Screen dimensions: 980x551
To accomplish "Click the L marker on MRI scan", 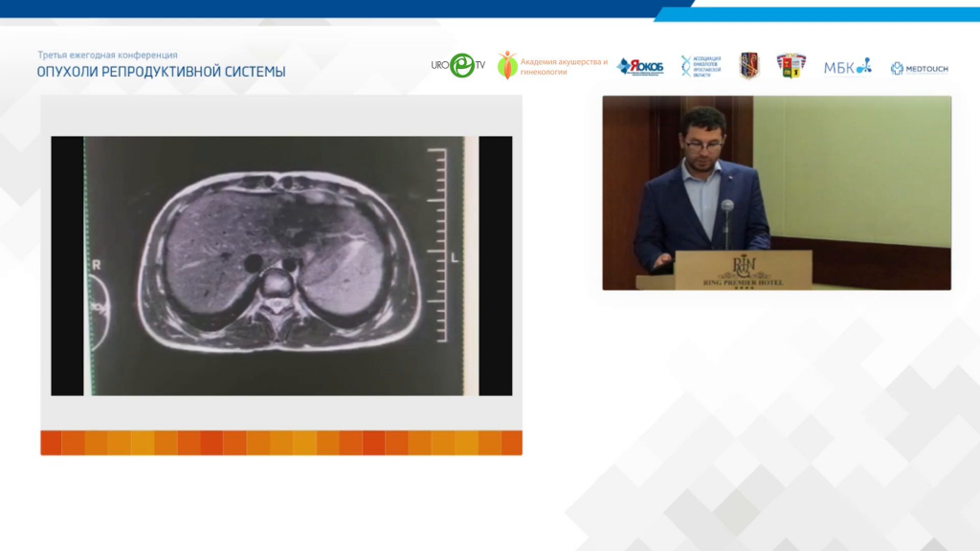I will click(x=455, y=257).
